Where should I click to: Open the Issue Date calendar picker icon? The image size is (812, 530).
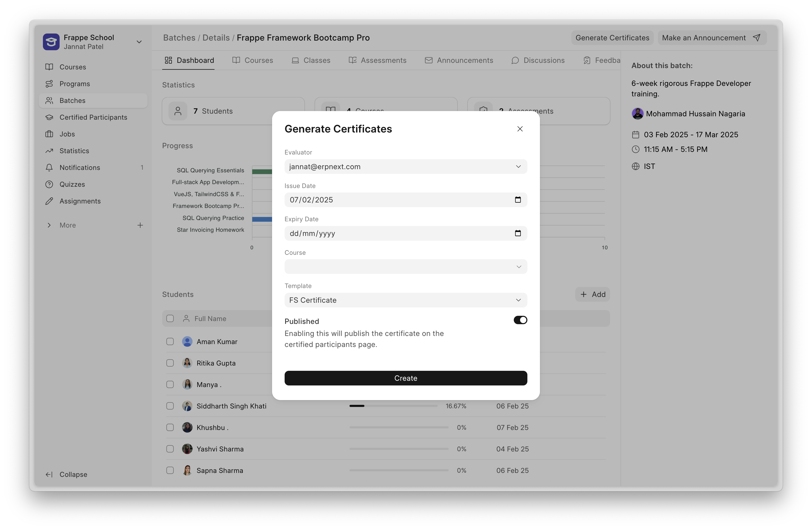coord(517,200)
